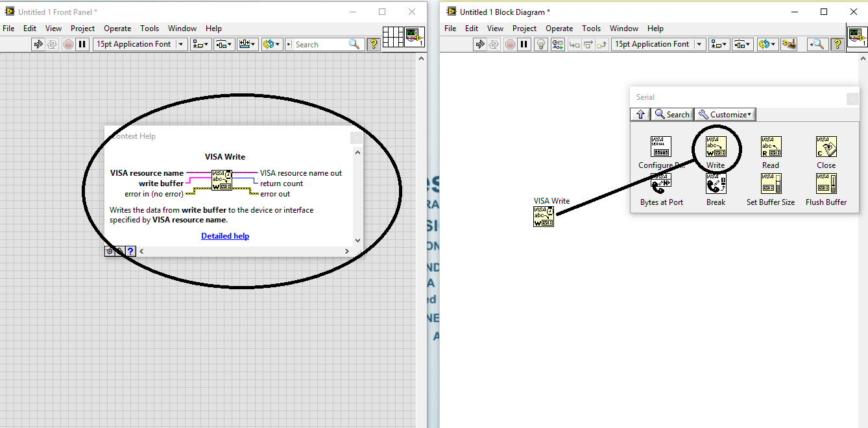This screenshot has width=868, height=428.
Task: Open Detailed help link in Context Help
Action: click(225, 236)
